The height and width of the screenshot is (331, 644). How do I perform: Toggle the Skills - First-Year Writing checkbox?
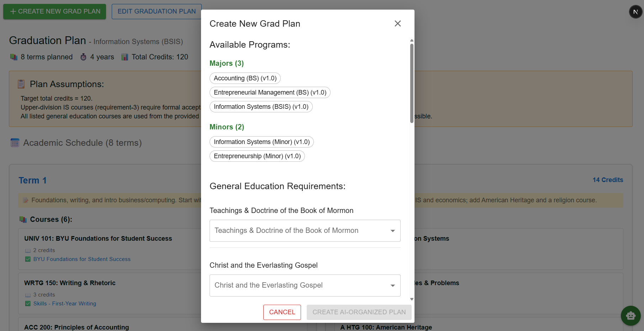tap(28, 304)
